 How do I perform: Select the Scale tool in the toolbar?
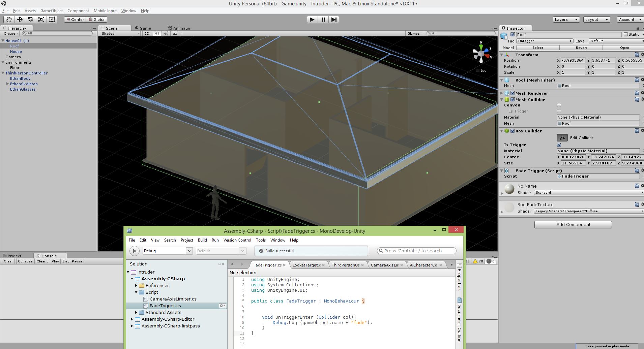tap(41, 20)
